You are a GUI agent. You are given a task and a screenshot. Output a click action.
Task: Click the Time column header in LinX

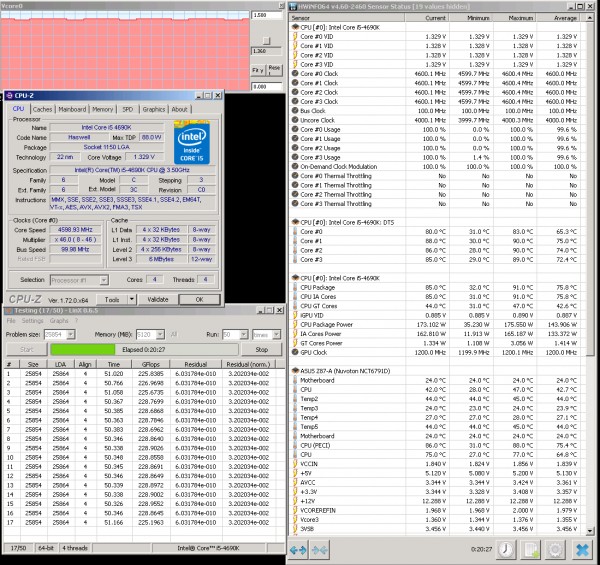coord(114,364)
